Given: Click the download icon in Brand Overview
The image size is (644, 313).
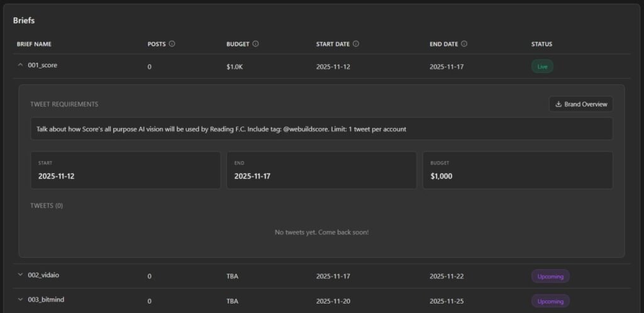Looking at the screenshot, I should pos(558,104).
